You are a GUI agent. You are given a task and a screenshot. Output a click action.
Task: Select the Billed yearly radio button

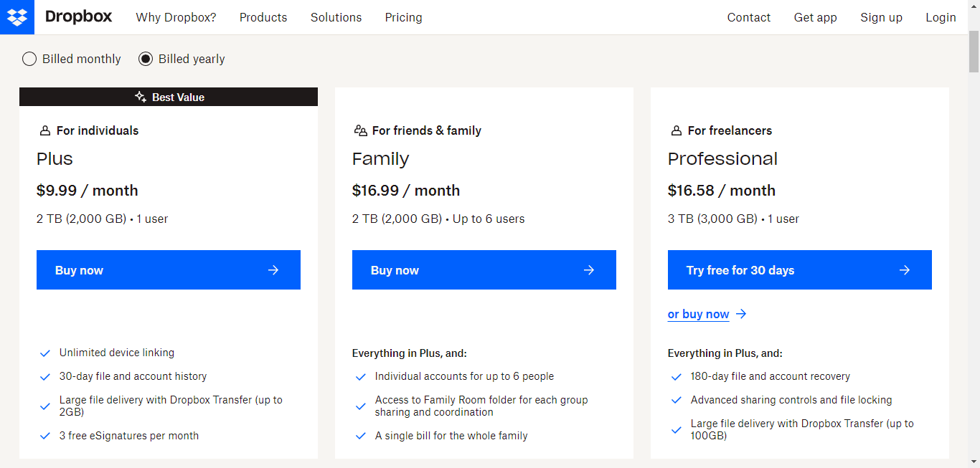tap(146, 59)
